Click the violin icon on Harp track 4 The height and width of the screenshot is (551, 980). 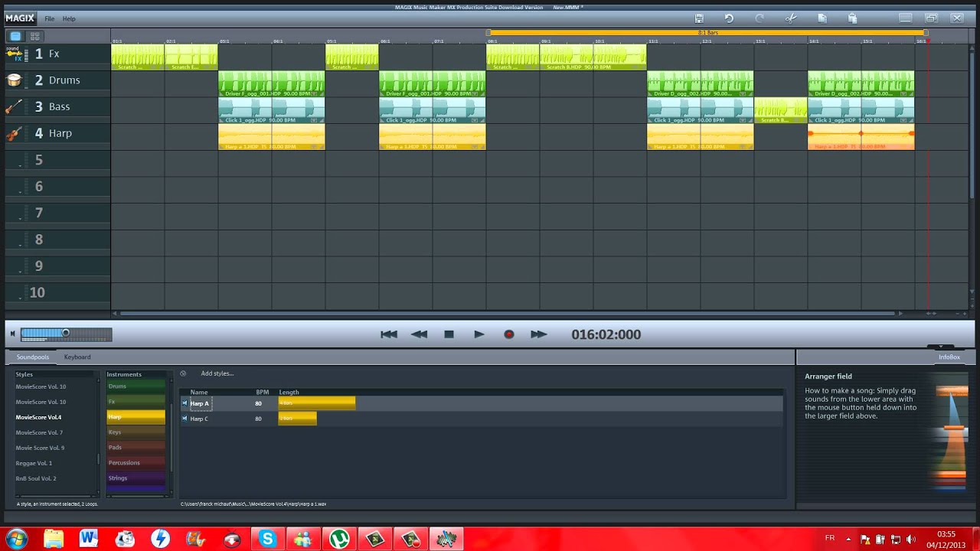click(x=15, y=133)
